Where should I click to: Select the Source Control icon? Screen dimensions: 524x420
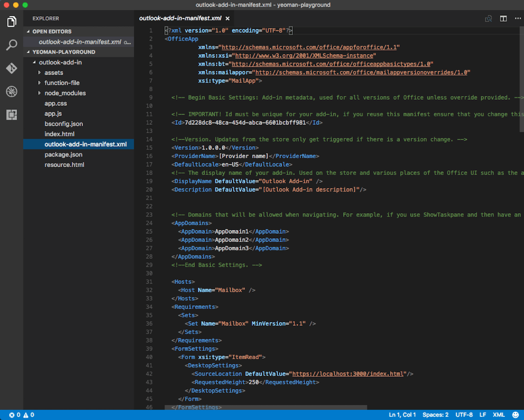pos(11,69)
